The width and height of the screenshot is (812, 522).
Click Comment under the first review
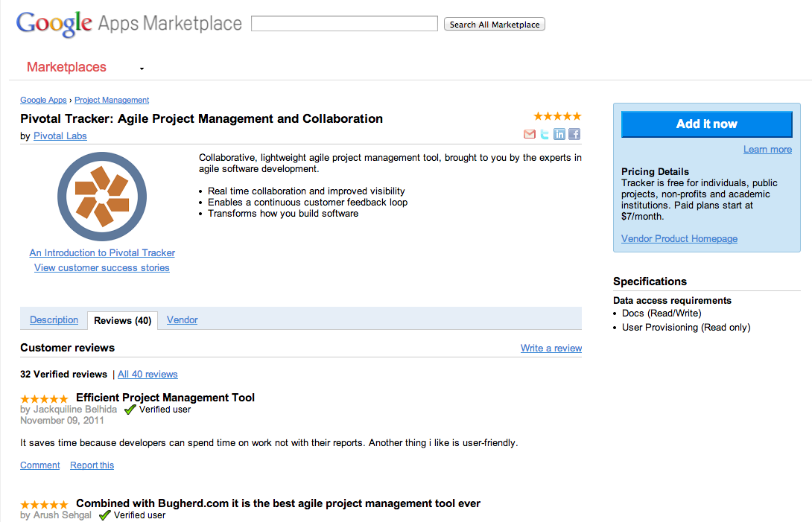tap(40, 465)
